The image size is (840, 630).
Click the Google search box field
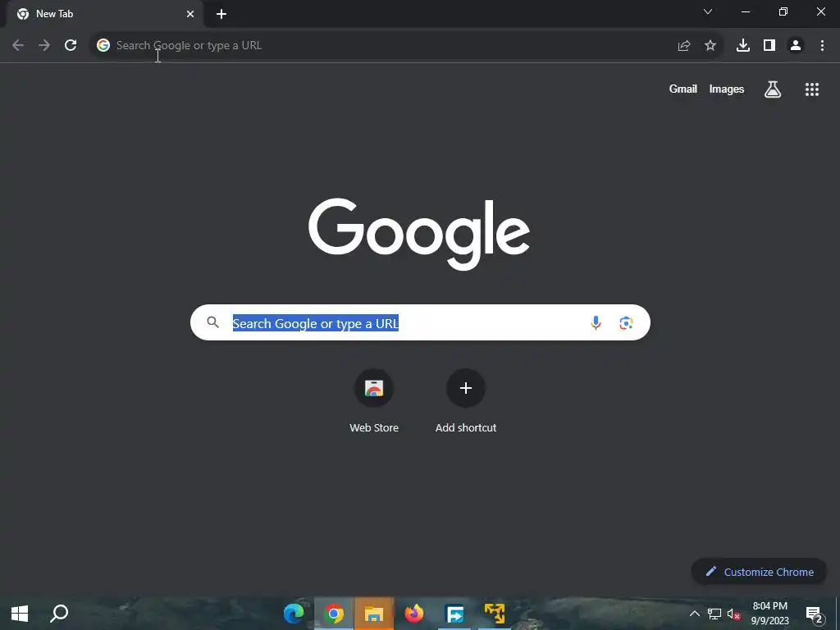(420, 322)
